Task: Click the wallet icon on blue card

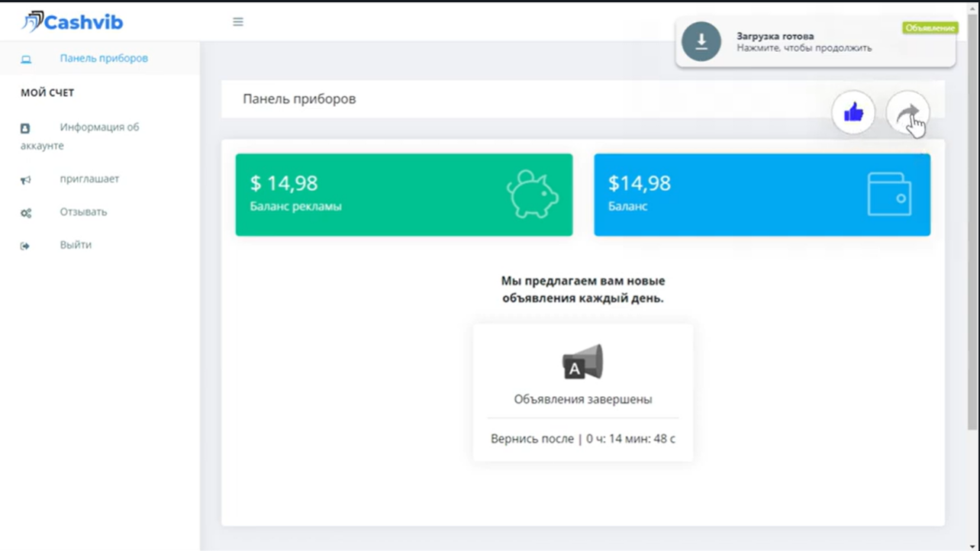Action: (x=888, y=194)
